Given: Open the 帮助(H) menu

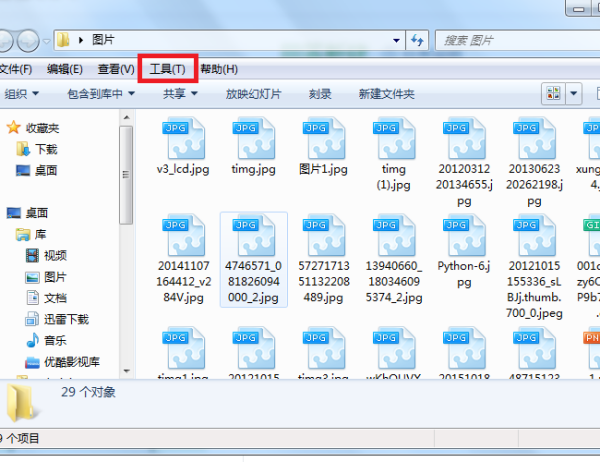Looking at the screenshot, I should coord(219,69).
